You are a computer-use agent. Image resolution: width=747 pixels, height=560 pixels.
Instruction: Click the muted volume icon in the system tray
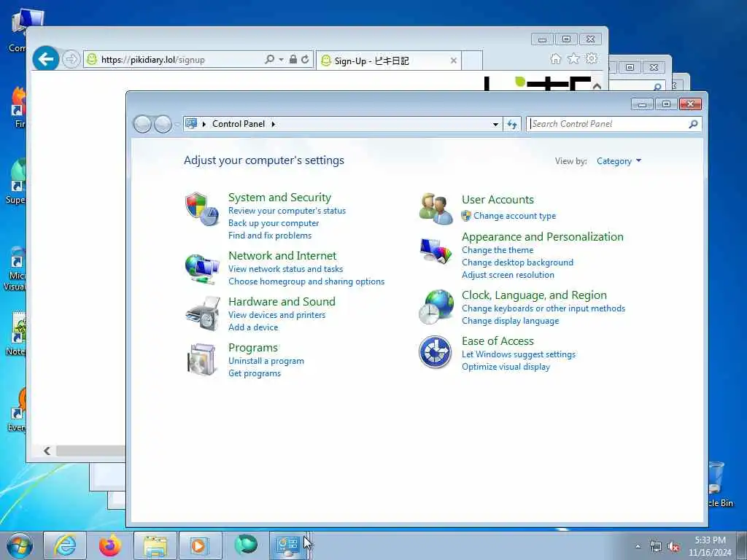click(673, 547)
